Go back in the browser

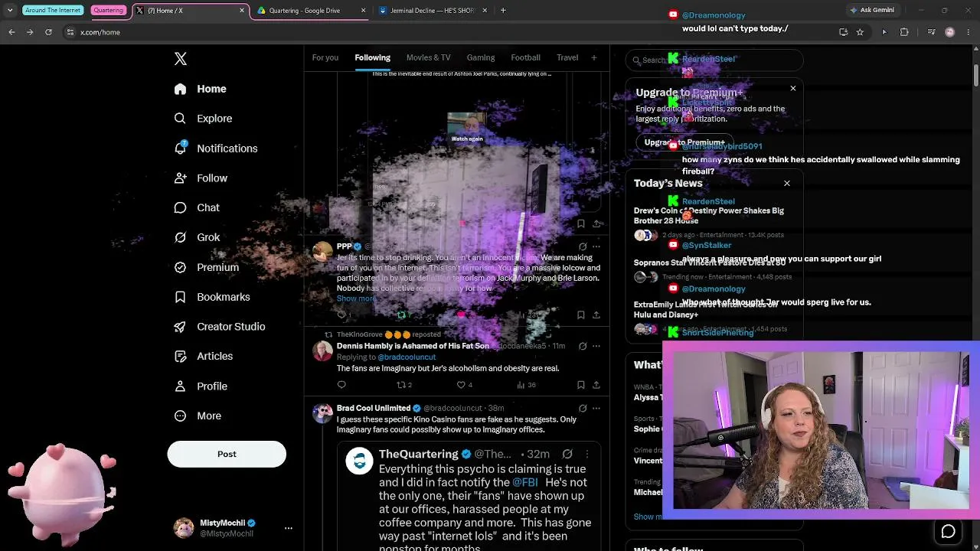11,32
